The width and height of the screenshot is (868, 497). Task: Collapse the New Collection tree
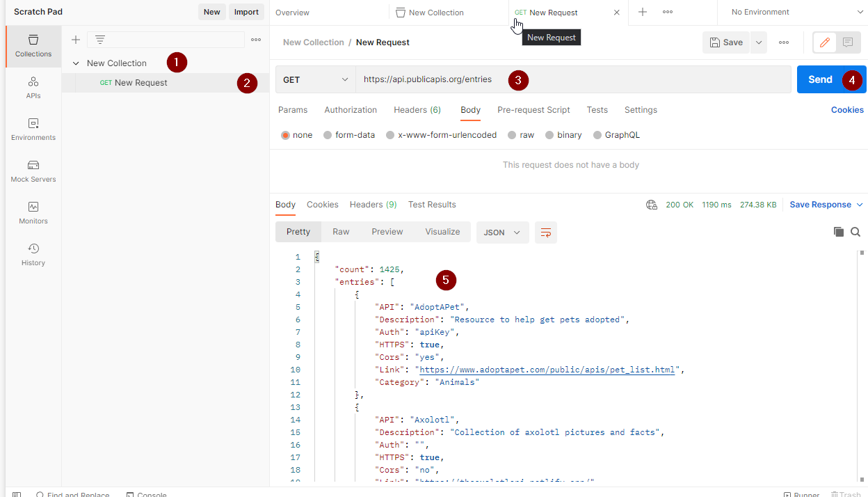click(x=76, y=63)
